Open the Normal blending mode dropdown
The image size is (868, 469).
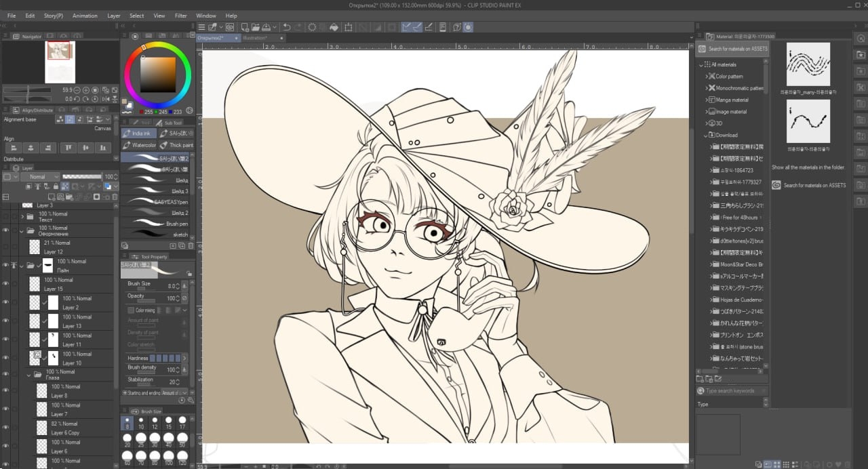point(40,177)
